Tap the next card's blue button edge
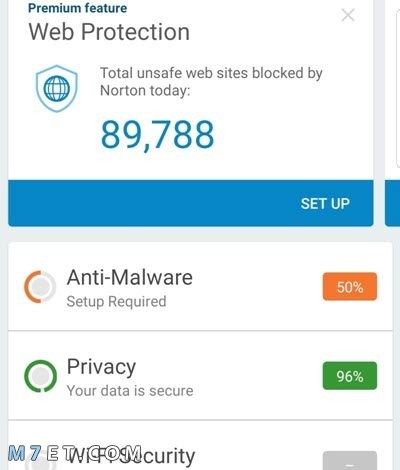The width and height of the screenshot is (400, 470). (x=393, y=203)
